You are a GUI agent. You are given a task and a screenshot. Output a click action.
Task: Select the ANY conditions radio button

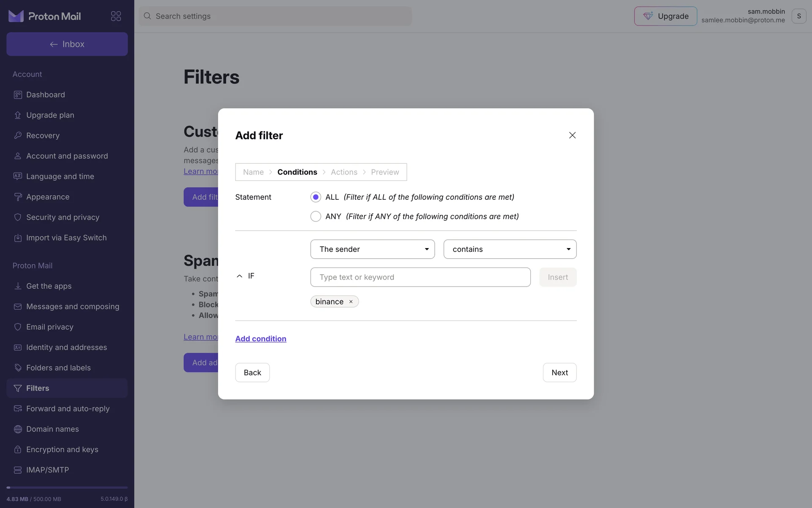pyautogui.click(x=315, y=217)
